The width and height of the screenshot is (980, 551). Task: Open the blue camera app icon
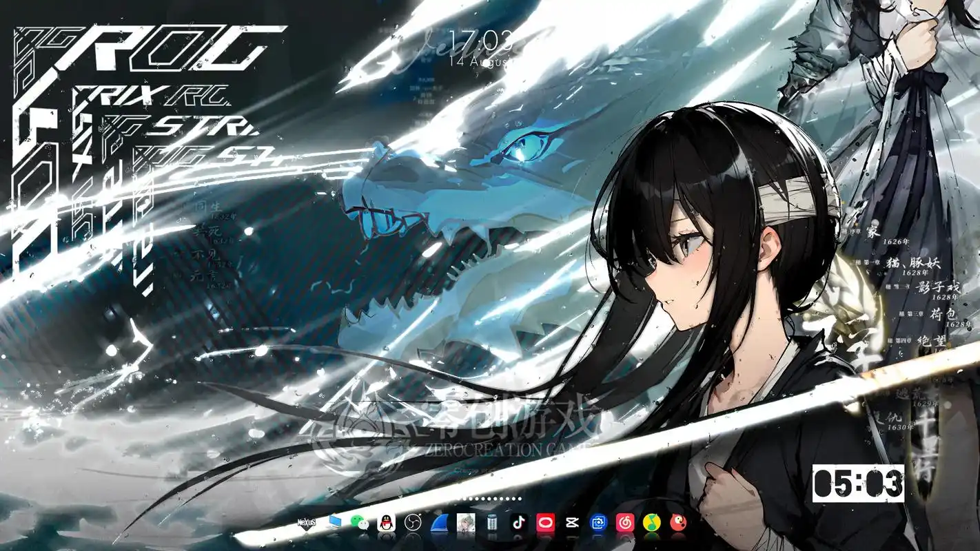pos(599,523)
